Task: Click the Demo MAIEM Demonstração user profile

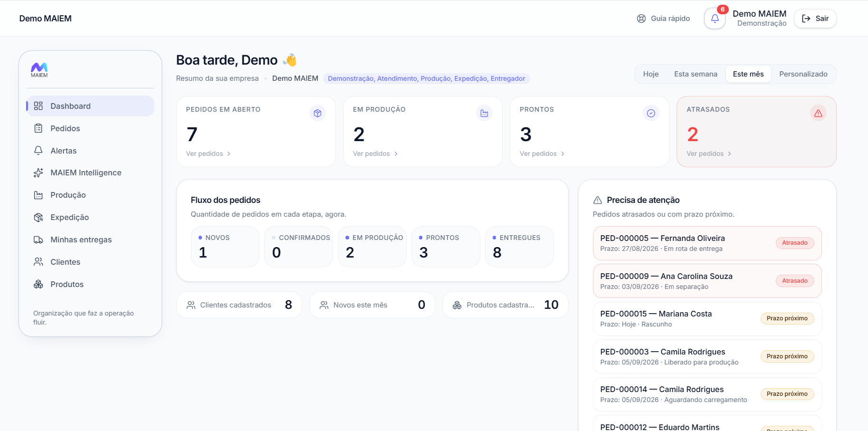Action: [759, 18]
